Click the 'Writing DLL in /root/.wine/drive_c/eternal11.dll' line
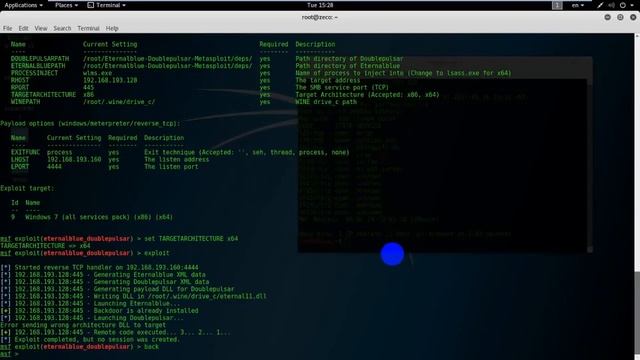The image size is (640, 360). 180,296
